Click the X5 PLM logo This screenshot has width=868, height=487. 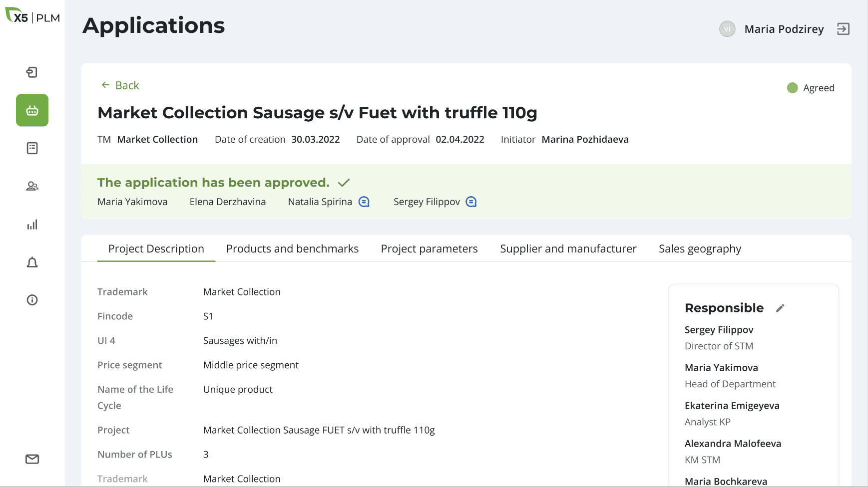click(x=32, y=17)
